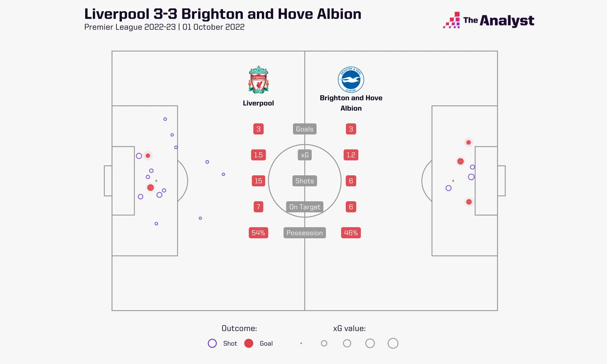
Task: Click the xG stat label
Action: point(305,155)
